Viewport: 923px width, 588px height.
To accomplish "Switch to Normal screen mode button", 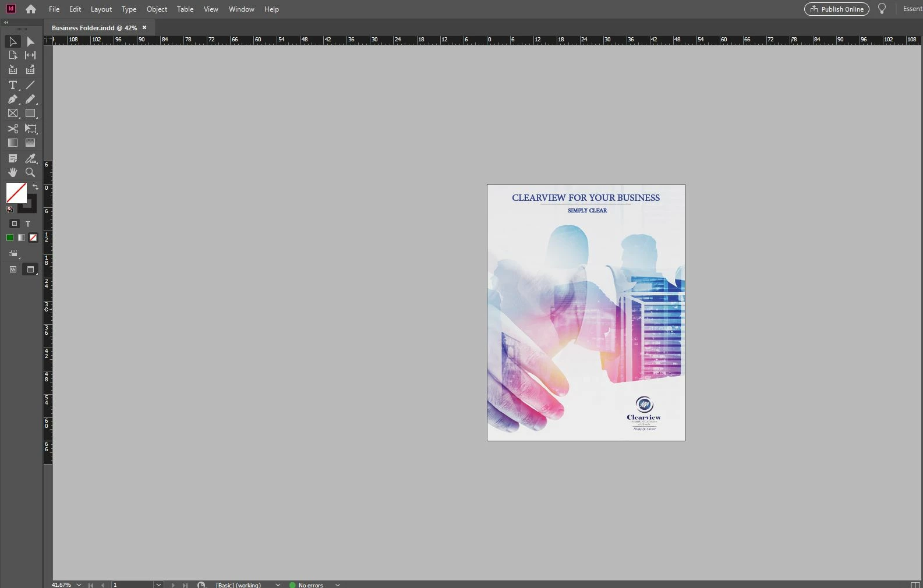I will coord(13,270).
